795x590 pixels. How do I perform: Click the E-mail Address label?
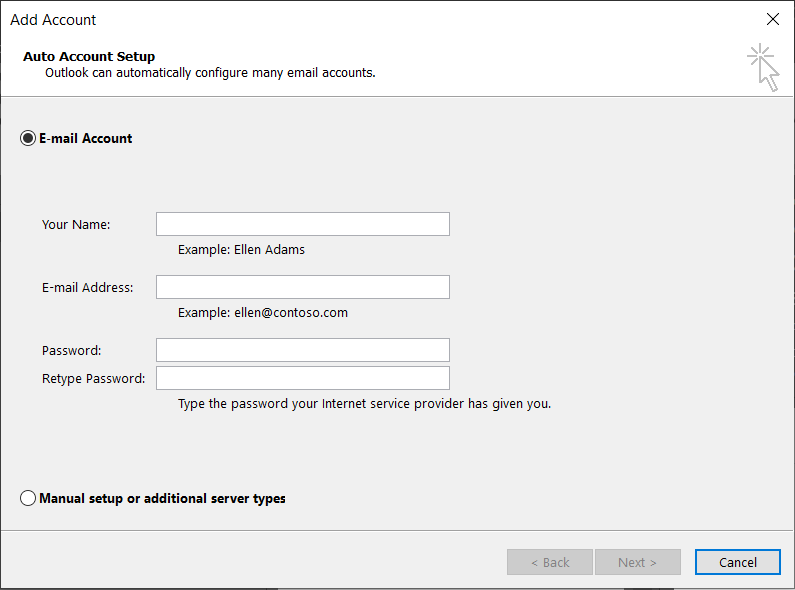click(87, 287)
